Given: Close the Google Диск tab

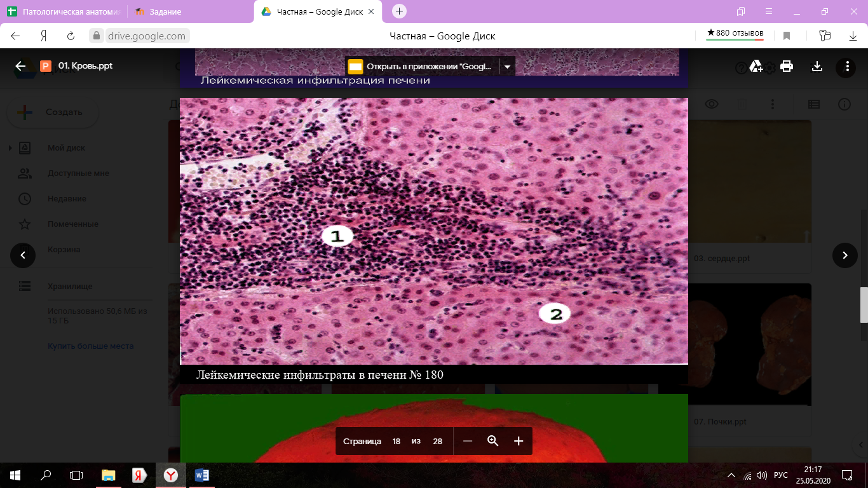Looking at the screenshot, I should coord(371,12).
